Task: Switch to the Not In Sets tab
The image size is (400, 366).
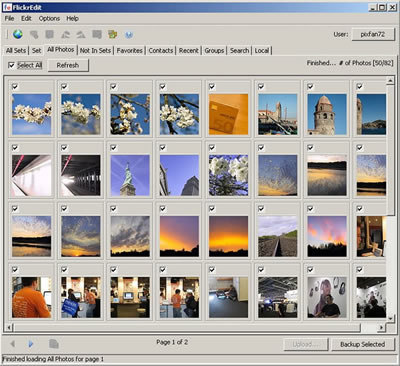Action: [x=95, y=51]
